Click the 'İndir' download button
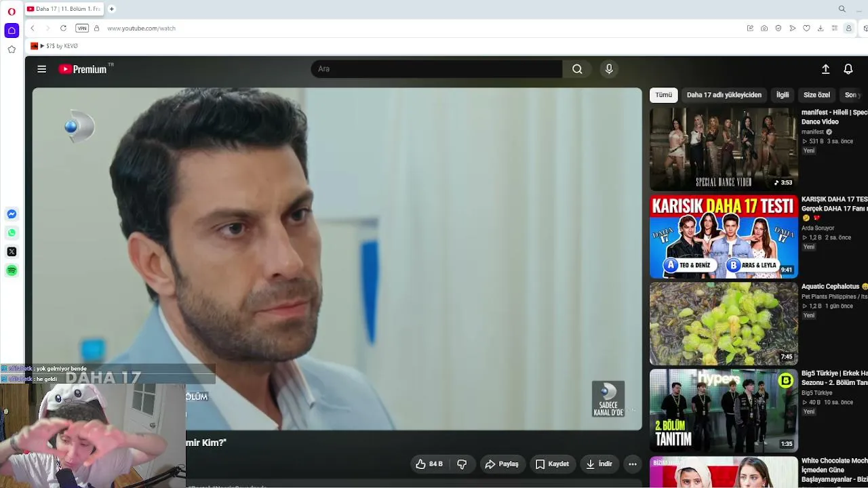868x488 pixels. (x=599, y=464)
